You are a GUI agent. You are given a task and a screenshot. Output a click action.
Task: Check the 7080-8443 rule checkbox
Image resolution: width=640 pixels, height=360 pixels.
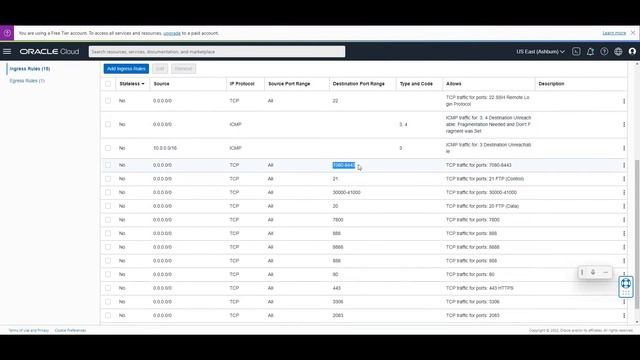tap(108, 165)
